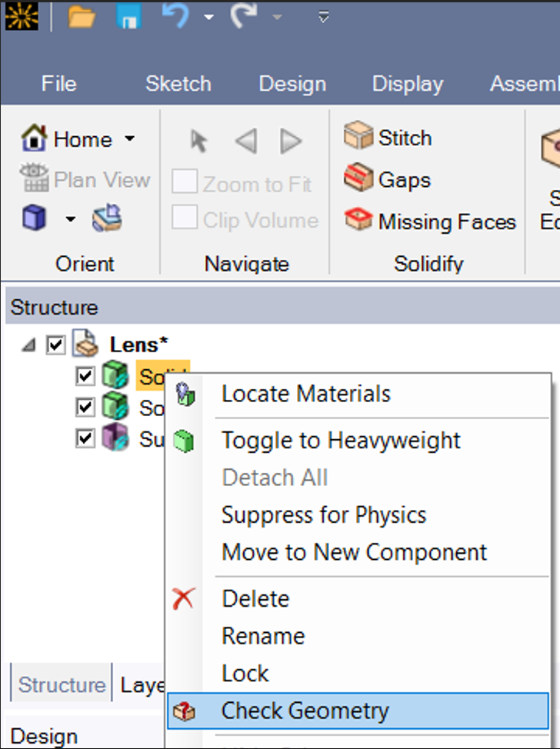Click Delete in the context menu
The height and width of the screenshot is (749, 560).
pyautogui.click(x=255, y=598)
